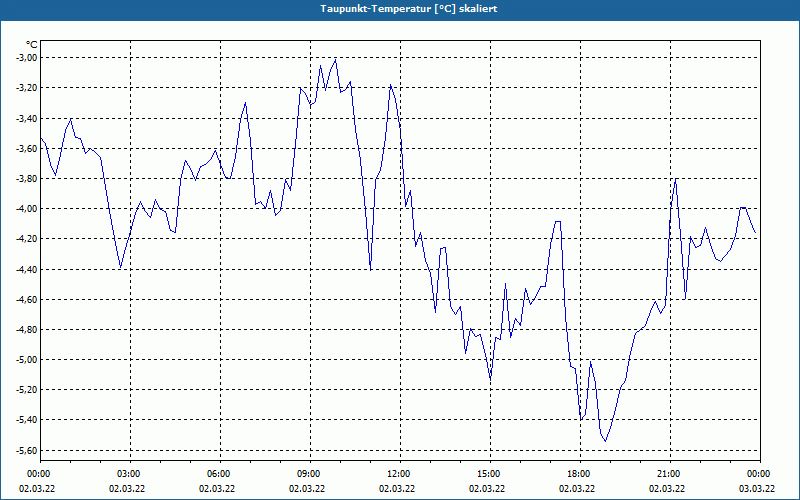
Task: Select the -3,20 y-axis label
Action: [27, 88]
